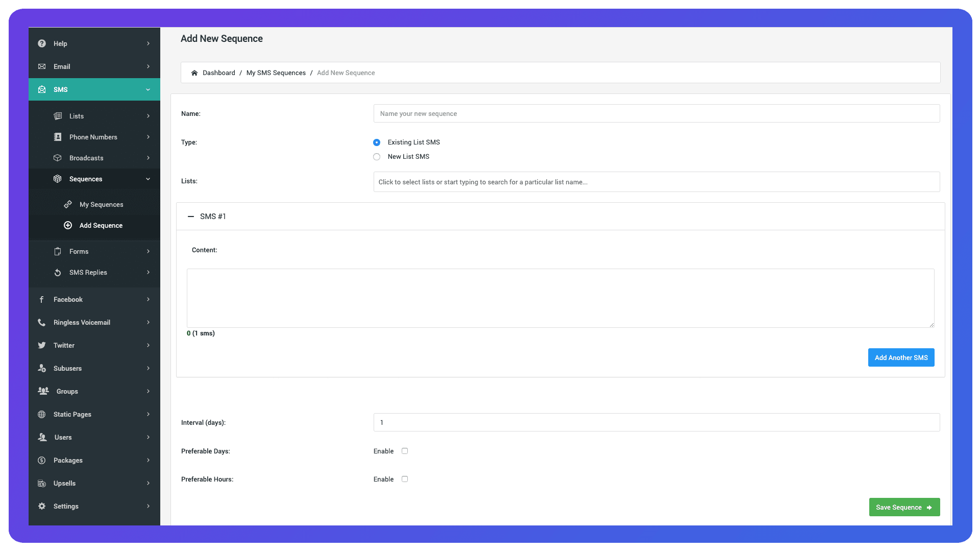Click the Add Another SMS button
Image resolution: width=980 pixels, height=552 pixels.
901,357
